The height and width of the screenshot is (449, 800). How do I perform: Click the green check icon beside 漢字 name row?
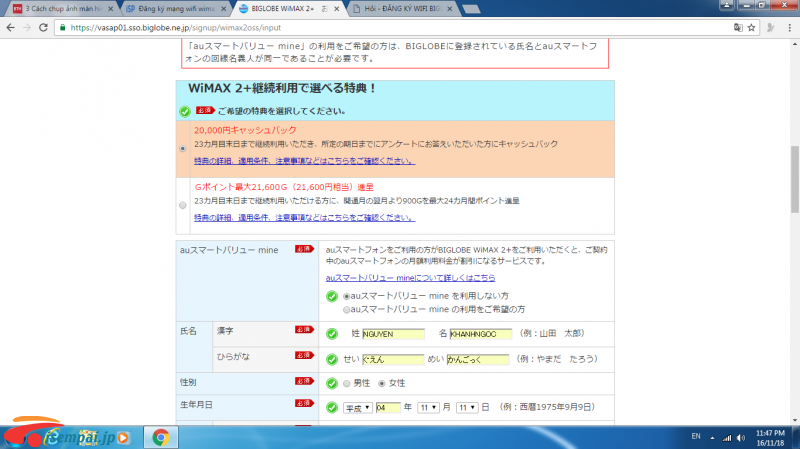(x=332, y=334)
